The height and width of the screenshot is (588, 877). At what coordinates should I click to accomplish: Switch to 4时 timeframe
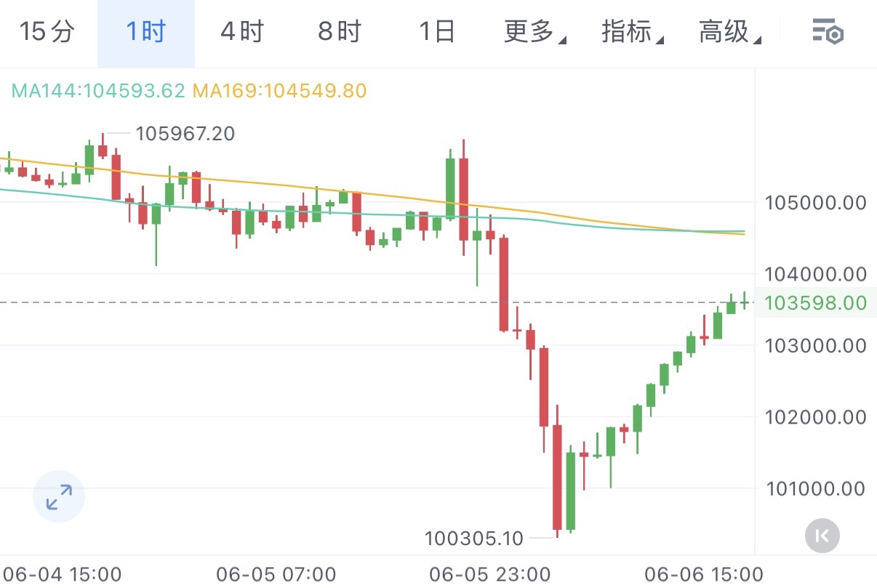coord(242,32)
